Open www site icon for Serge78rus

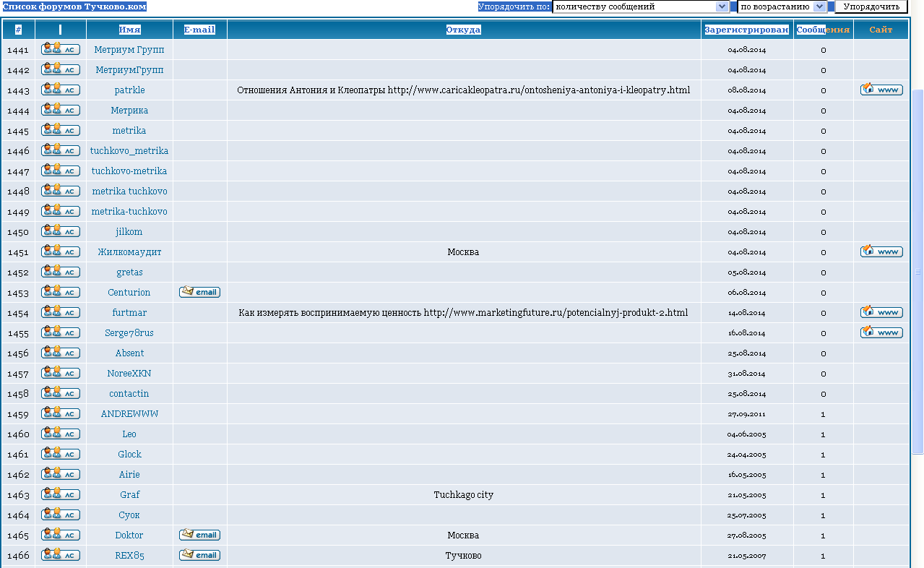(881, 332)
